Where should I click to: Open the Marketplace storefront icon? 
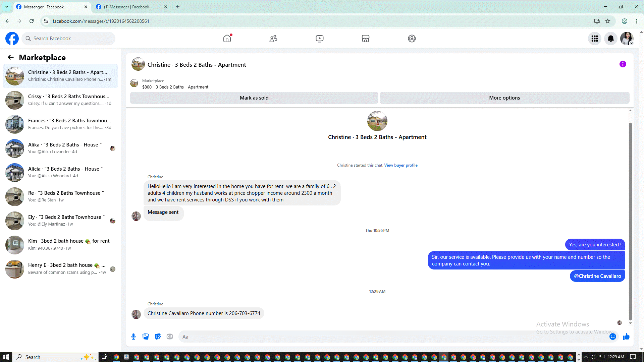click(x=366, y=39)
